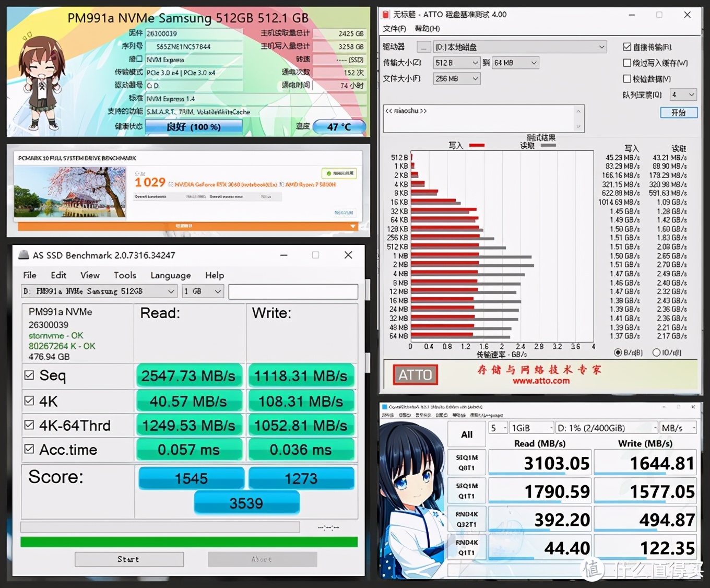Open the 1GiB test size dropdown in CrystalDiskMark
This screenshot has width=710, height=588.
(x=531, y=428)
